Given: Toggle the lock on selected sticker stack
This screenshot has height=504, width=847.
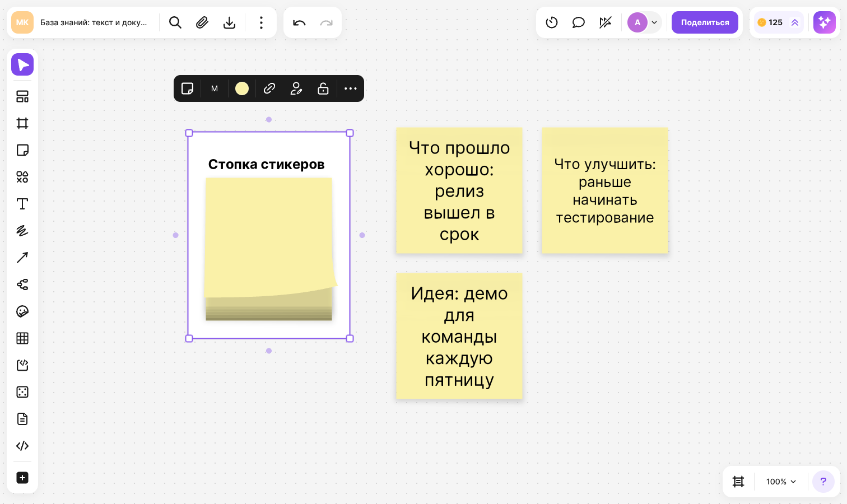Looking at the screenshot, I should tap(323, 88).
